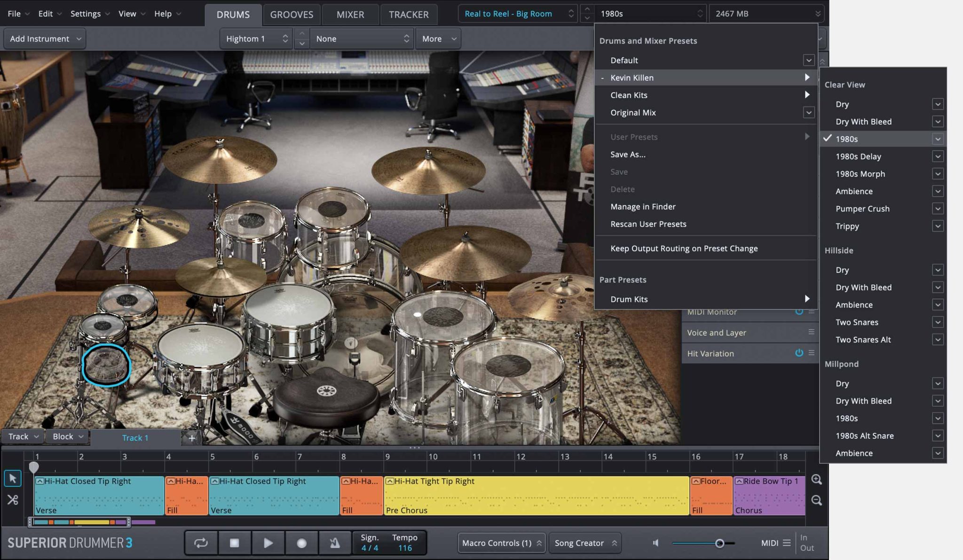Image resolution: width=963 pixels, height=560 pixels.
Task: Open Millpond Ambience options arrow
Action: [x=938, y=453]
